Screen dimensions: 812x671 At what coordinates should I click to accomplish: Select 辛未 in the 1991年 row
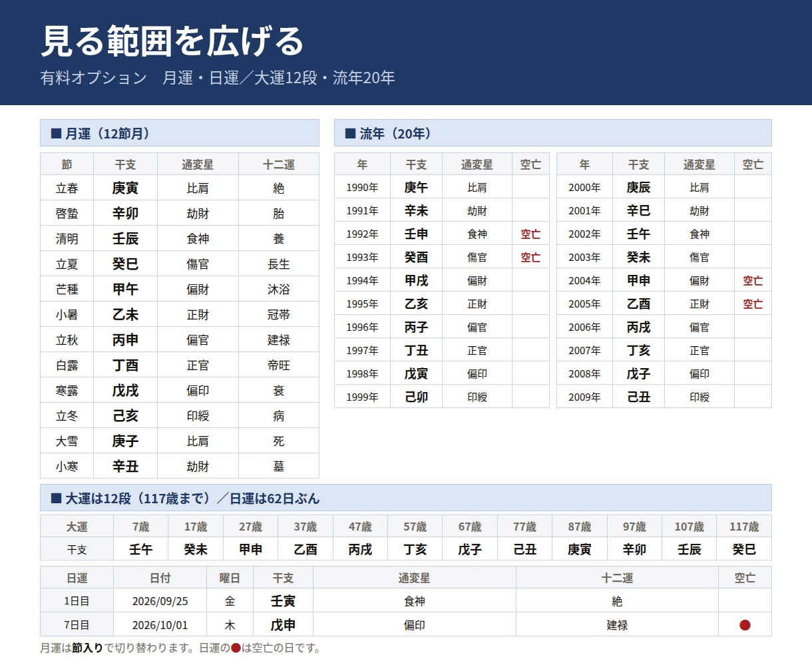tap(417, 211)
